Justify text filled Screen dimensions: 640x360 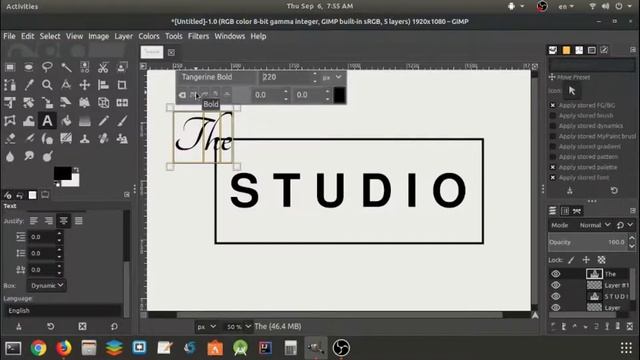(78, 221)
